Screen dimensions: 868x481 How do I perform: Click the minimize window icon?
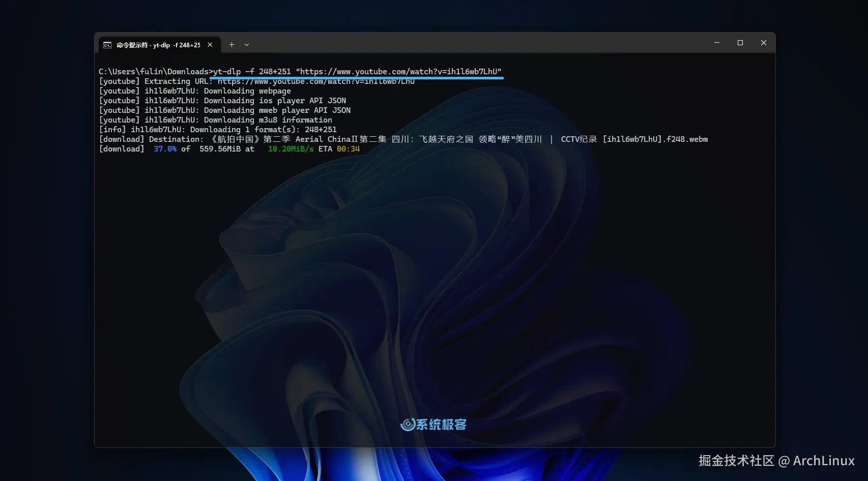pyautogui.click(x=717, y=43)
